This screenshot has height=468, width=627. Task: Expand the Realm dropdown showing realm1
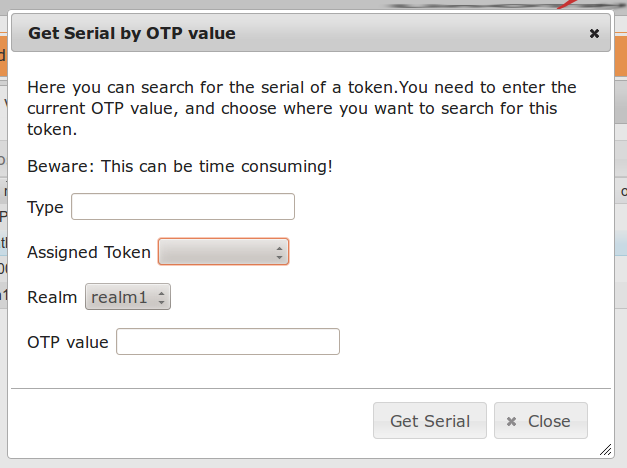click(x=128, y=297)
